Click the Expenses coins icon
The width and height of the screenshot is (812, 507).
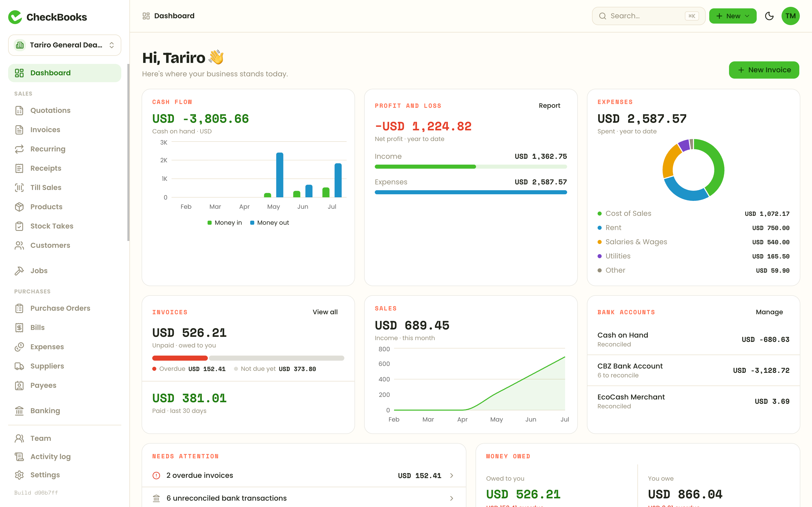tap(19, 347)
